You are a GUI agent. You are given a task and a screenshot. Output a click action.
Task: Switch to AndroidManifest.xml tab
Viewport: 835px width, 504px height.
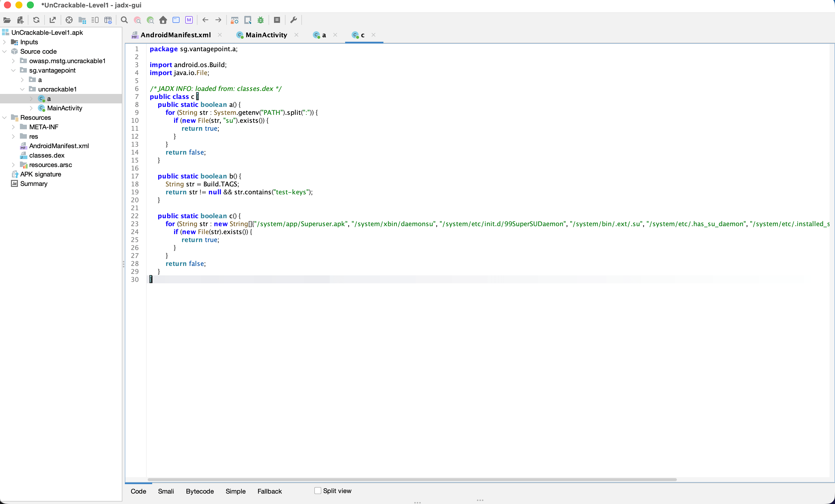pyautogui.click(x=176, y=35)
